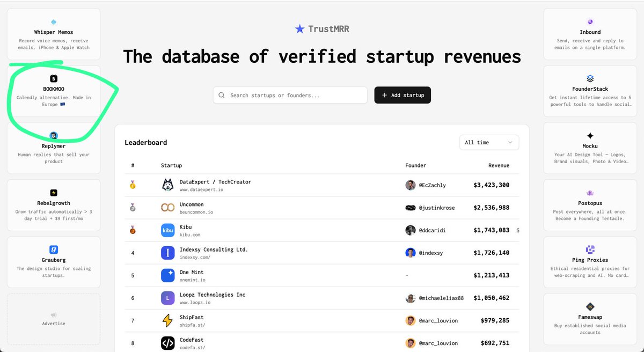Click the silver medal rank icon
The height and width of the screenshot is (352, 644).
(x=133, y=208)
